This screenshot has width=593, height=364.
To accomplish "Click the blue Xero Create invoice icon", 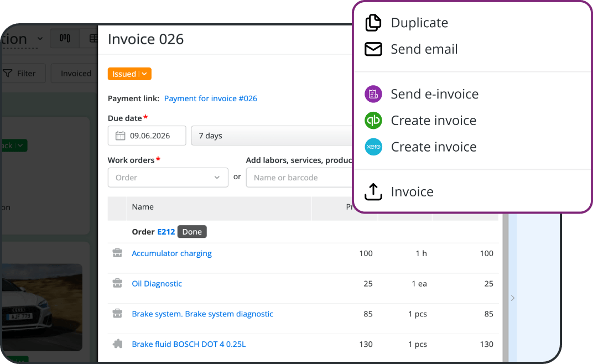I will [373, 147].
